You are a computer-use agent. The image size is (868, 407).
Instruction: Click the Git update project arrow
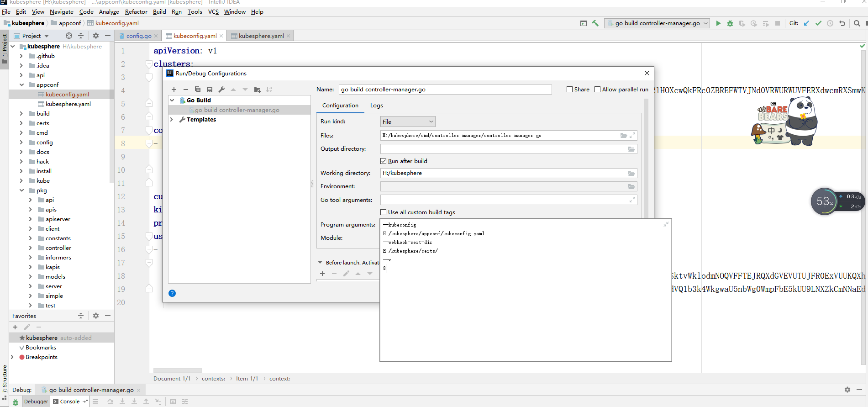[x=806, y=23]
